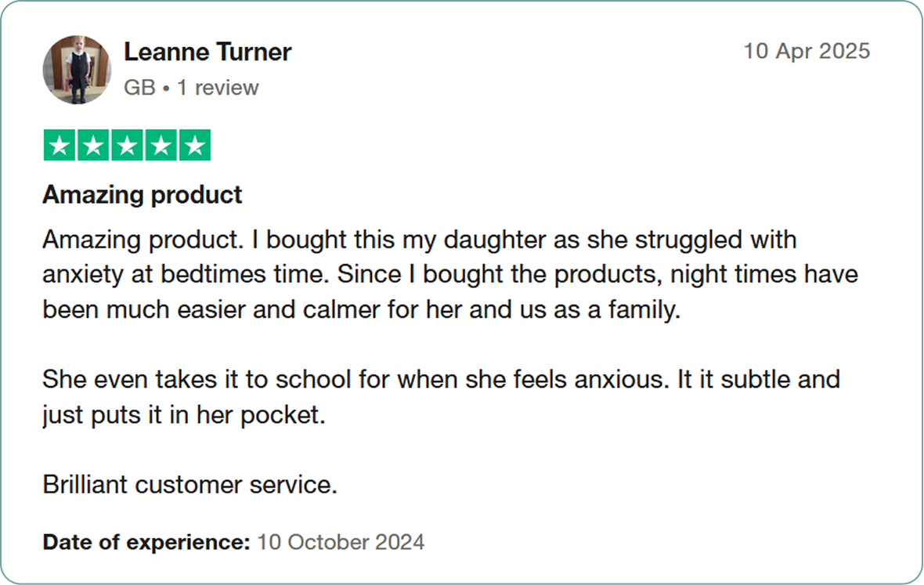Click the 10 October 2024 experience date

[341, 542]
